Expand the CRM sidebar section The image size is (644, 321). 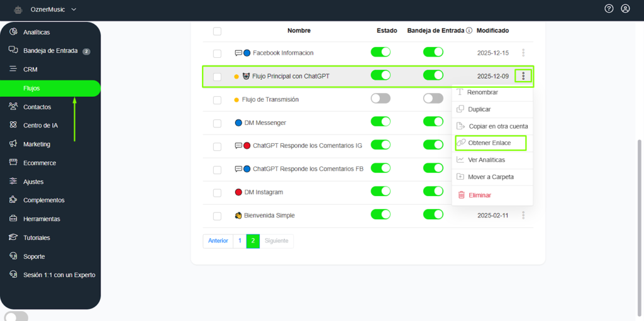tap(30, 69)
